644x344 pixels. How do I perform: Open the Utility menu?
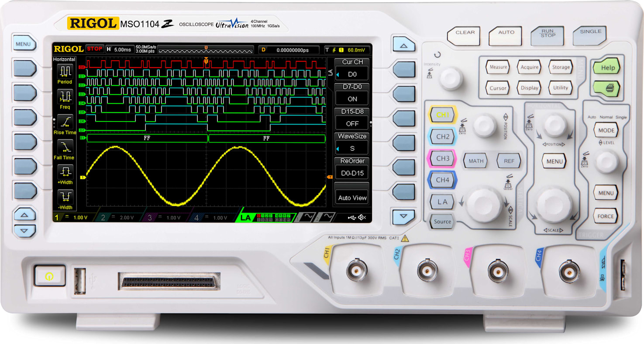561,88
